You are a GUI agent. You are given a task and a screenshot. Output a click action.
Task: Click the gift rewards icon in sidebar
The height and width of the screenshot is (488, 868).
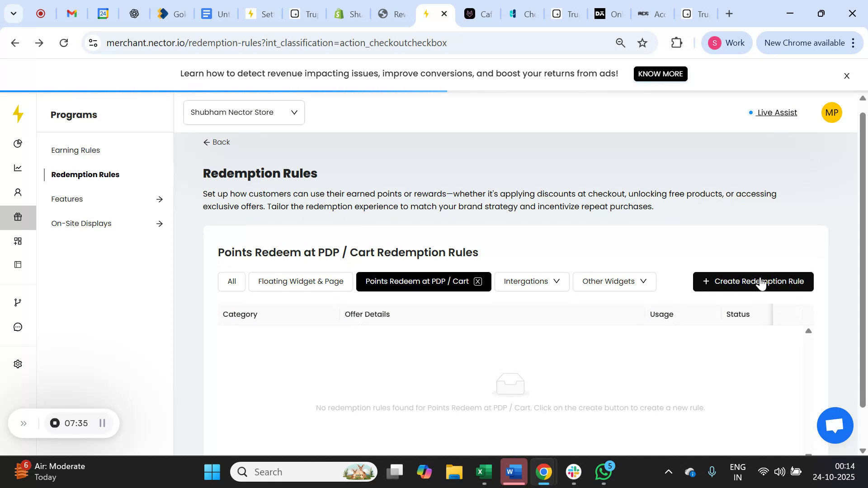click(x=18, y=217)
